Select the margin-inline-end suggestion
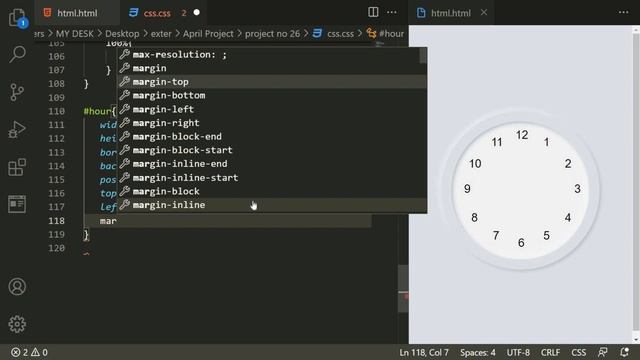Image resolution: width=640 pixels, height=360 pixels. pos(272,164)
